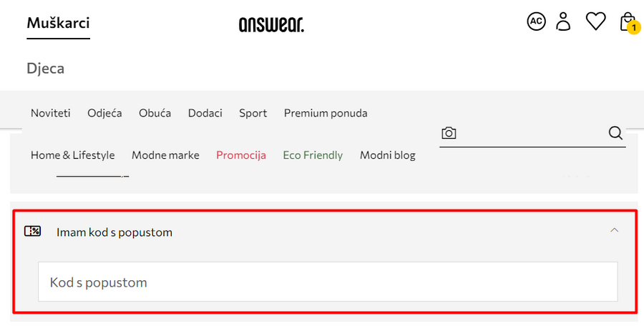Click the search text field

[x=531, y=133]
